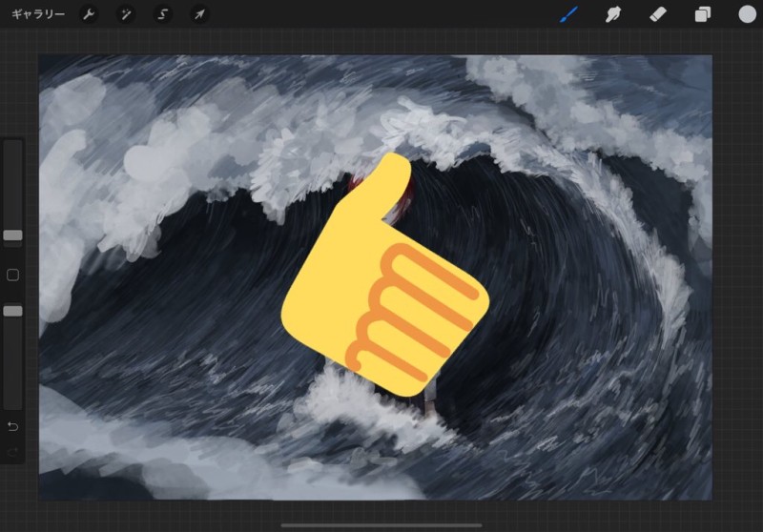Select the Selection S-shaped tool
This screenshot has height=532, width=763.
pos(162,14)
